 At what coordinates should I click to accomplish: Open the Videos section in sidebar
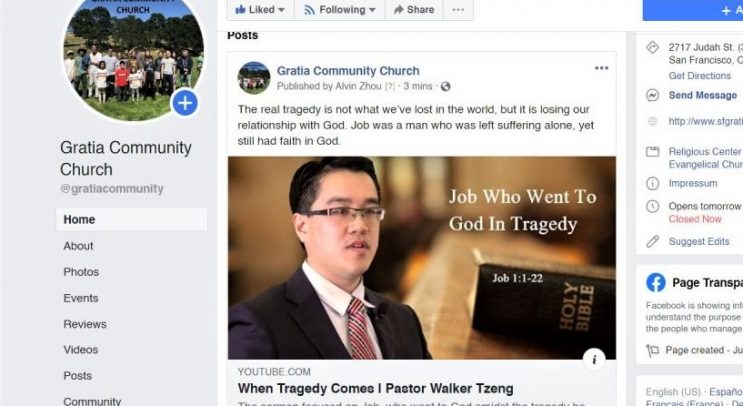click(x=81, y=350)
